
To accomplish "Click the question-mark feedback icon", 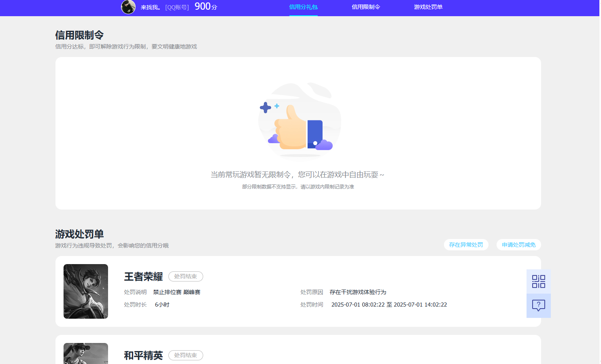I will [x=538, y=306].
